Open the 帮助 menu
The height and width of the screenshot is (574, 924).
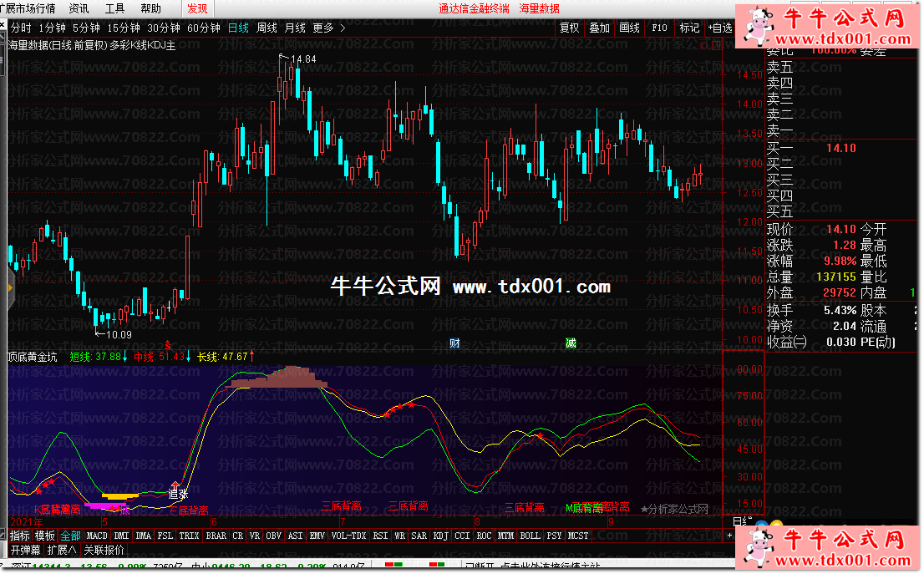coord(150,9)
